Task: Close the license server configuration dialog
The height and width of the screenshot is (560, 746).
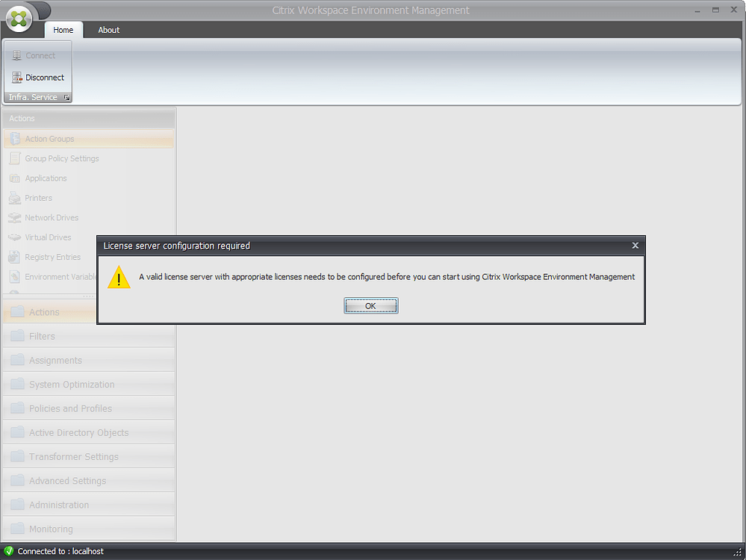Action: [635, 245]
